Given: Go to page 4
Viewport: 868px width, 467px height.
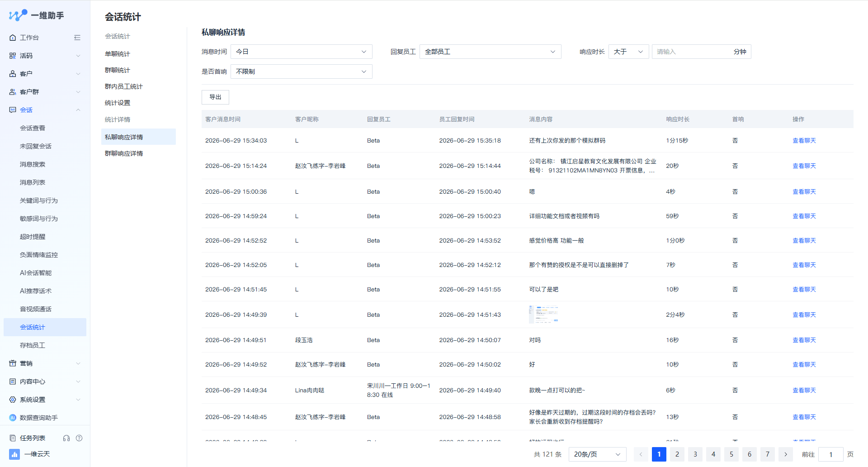Looking at the screenshot, I should (x=713, y=454).
